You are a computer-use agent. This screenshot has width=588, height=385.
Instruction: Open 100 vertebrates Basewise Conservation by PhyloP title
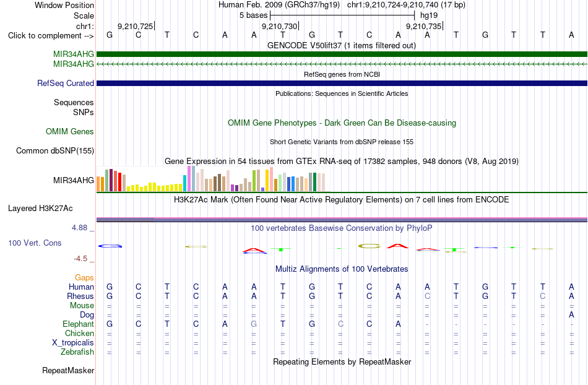point(342,228)
